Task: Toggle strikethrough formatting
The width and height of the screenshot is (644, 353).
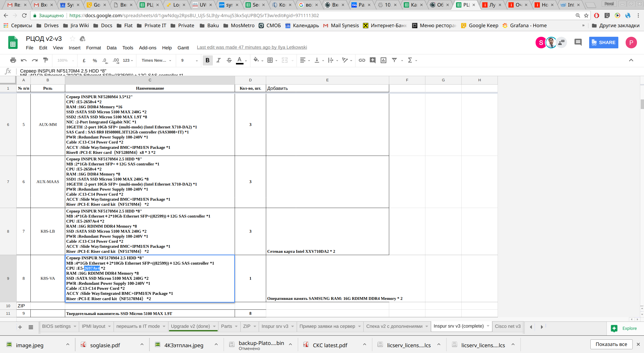Action: point(229,60)
